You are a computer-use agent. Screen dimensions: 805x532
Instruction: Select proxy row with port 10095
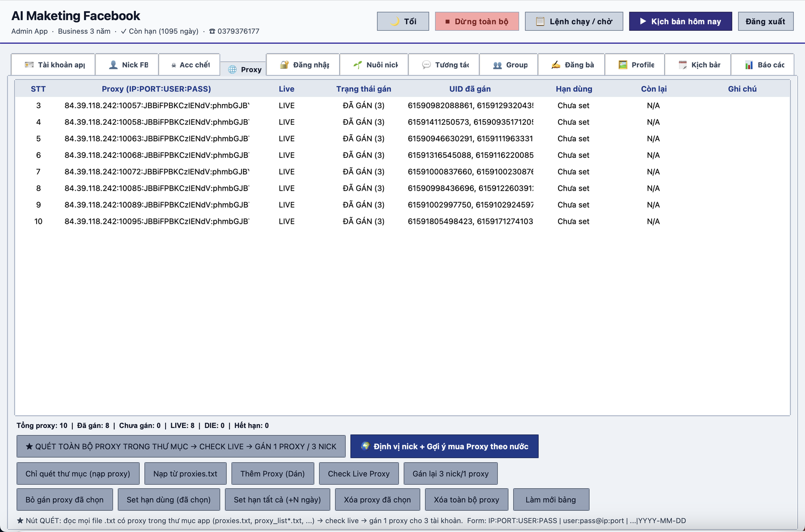[402, 222]
